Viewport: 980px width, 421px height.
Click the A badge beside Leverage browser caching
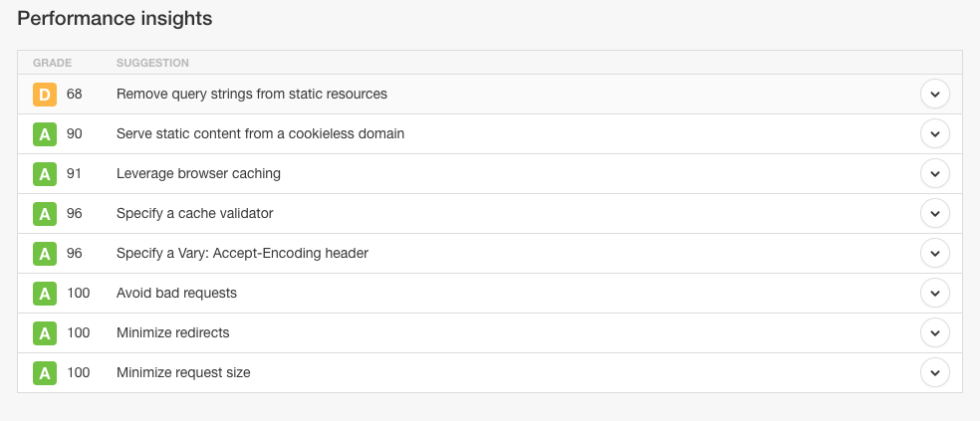click(45, 174)
